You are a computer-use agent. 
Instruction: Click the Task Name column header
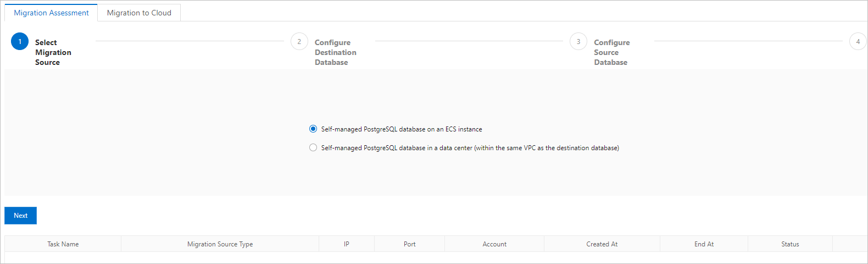click(x=63, y=244)
